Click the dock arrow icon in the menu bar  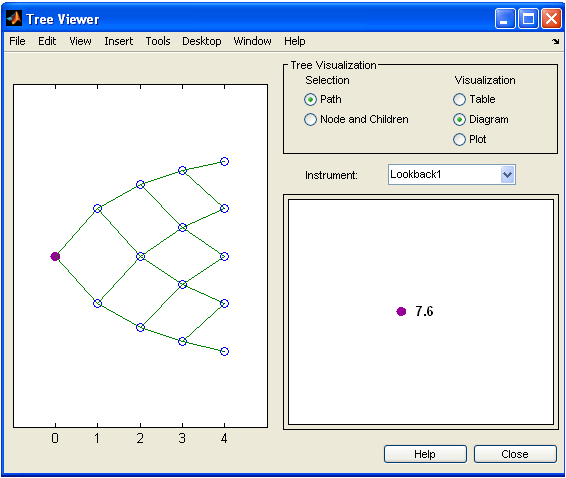[556, 42]
